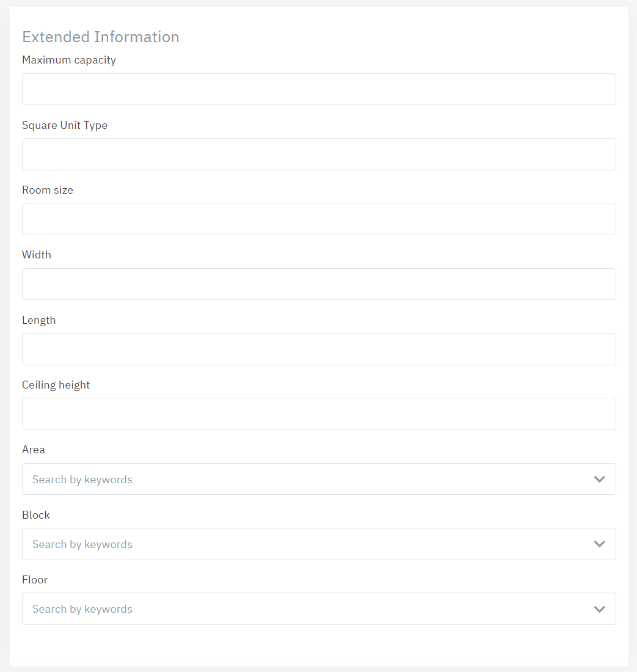
Task: Open the Floor keyword search dropdown
Action: click(x=305, y=608)
